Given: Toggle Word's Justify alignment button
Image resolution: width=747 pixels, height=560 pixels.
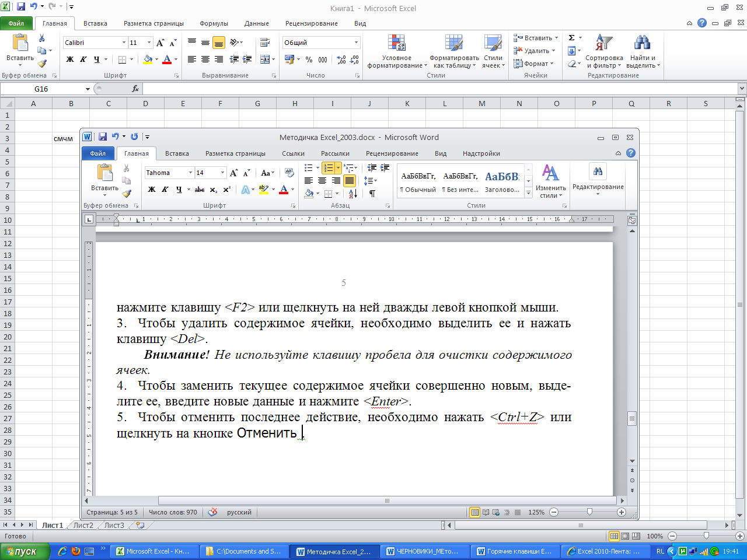Looking at the screenshot, I should (350, 181).
